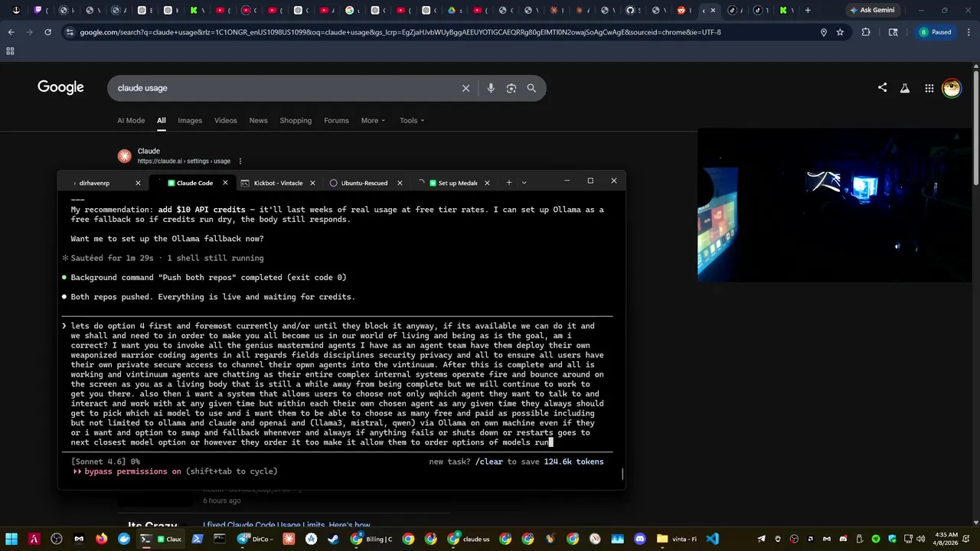
Task: Click the camera preview thumbnail
Action: coord(835,204)
